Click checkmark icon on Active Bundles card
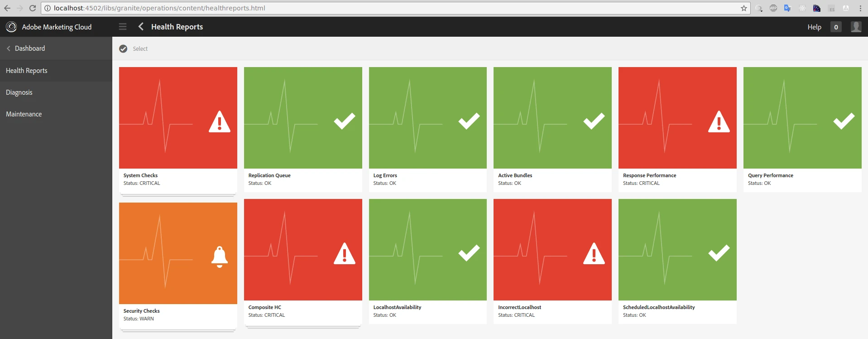Viewport: 868px width, 339px height. pyautogui.click(x=594, y=121)
